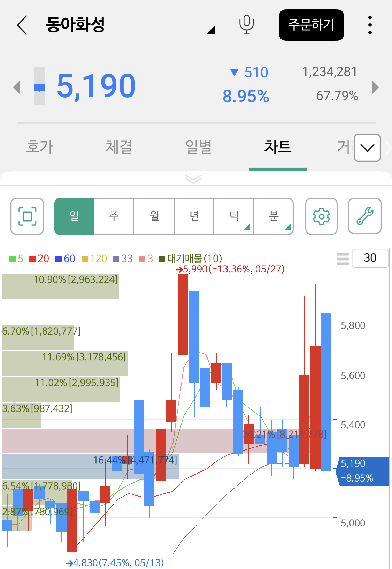Viewport: 392px width, 569px height.
Task: Expand the collapsed panel double-chevron handle
Action: coord(193,179)
